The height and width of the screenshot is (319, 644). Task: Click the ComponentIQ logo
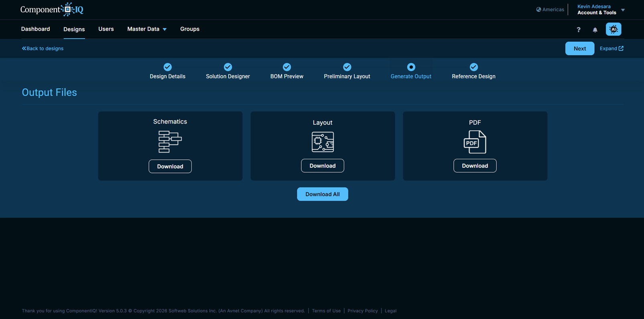pos(52,9)
